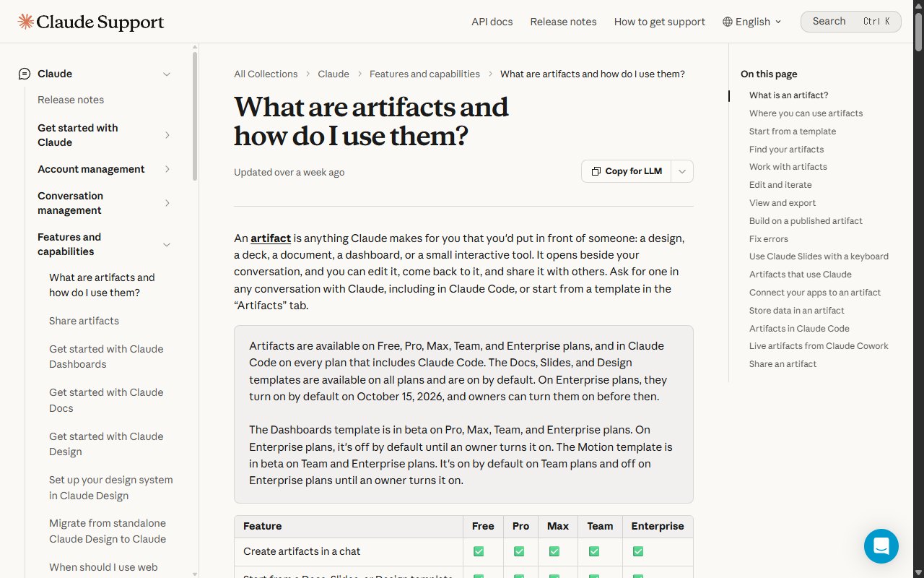Image resolution: width=924 pixels, height=578 pixels.
Task: Expand the Copy for LLM dropdown arrow
Action: (682, 171)
